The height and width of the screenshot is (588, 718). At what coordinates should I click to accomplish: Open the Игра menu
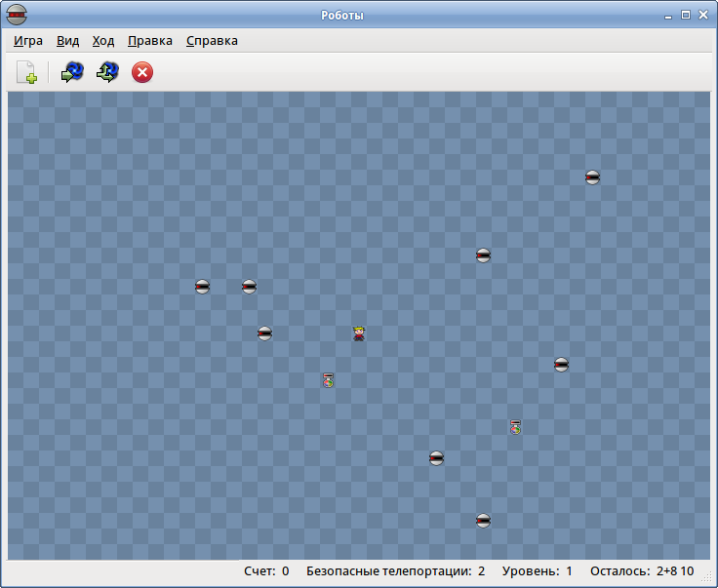pos(28,41)
